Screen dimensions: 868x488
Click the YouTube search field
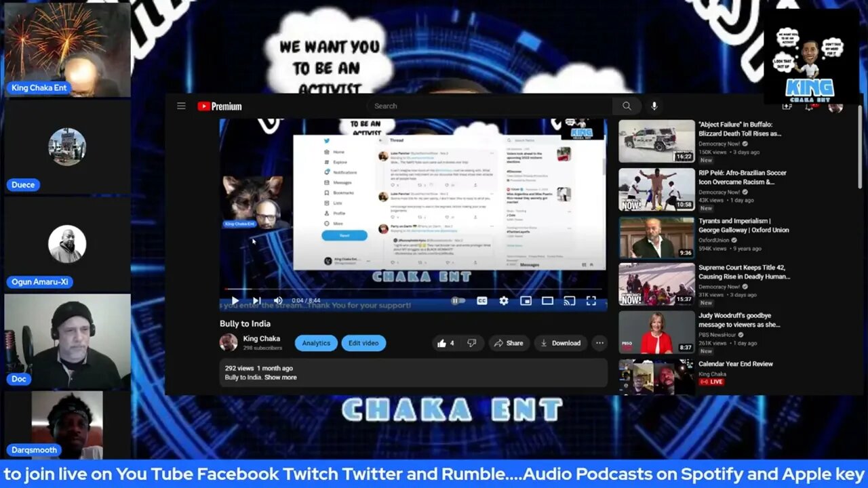coord(490,106)
